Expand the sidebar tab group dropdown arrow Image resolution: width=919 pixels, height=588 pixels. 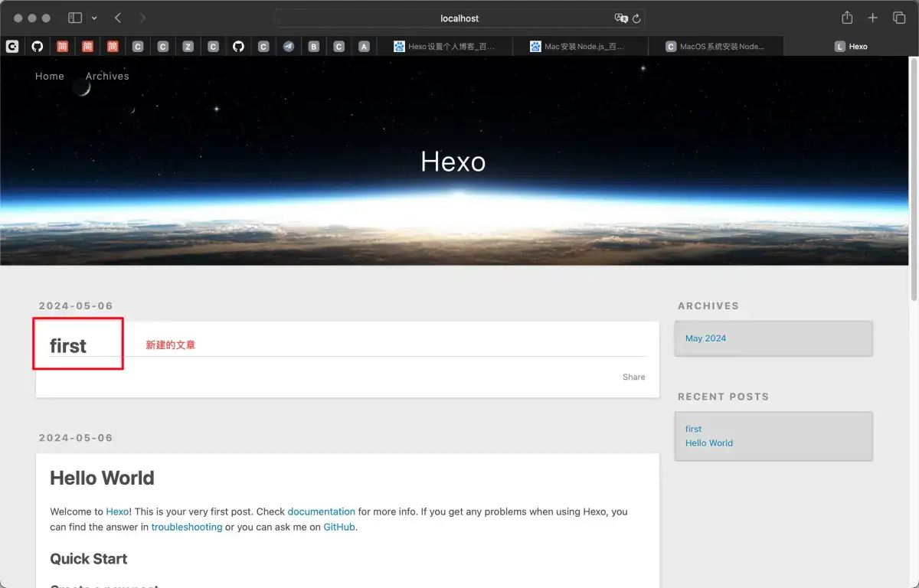pyautogui.click(x=94, y=18)
